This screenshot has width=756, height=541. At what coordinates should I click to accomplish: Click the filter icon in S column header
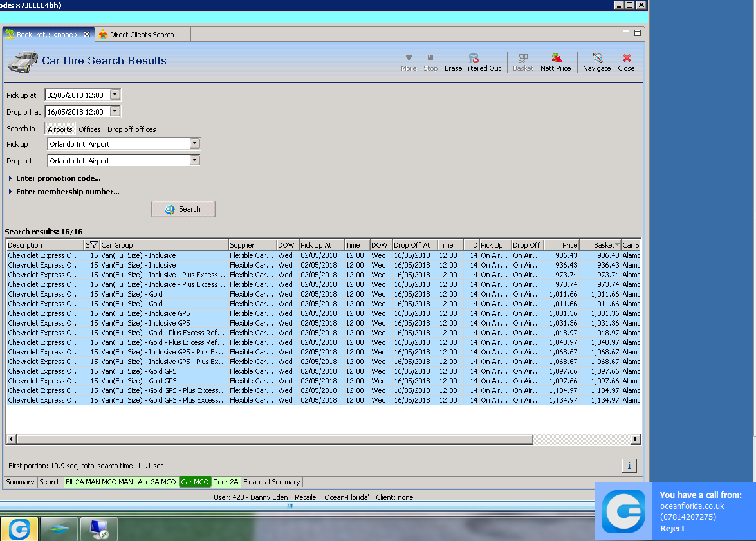tap(94, 244)
